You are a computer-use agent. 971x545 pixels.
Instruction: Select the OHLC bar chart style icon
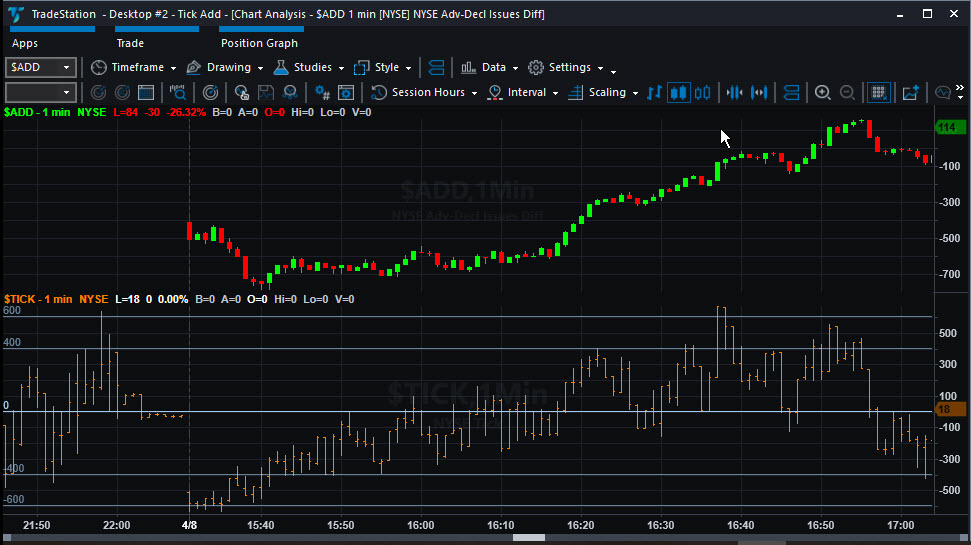click(654, 93)
